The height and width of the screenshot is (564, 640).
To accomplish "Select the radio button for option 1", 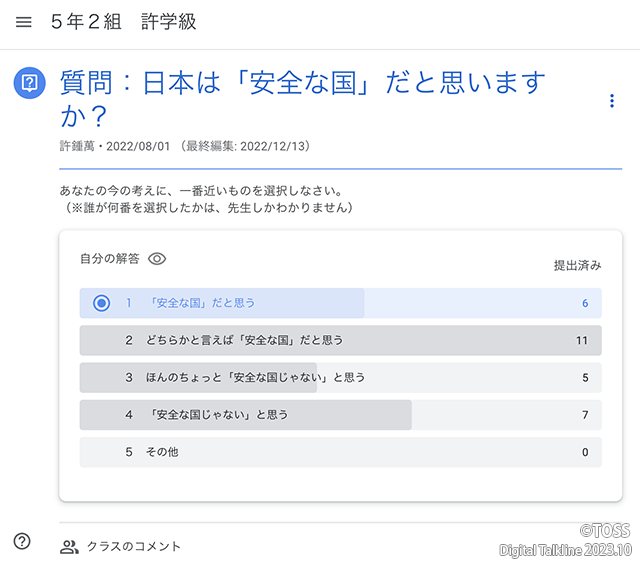I will pos(101,303).
